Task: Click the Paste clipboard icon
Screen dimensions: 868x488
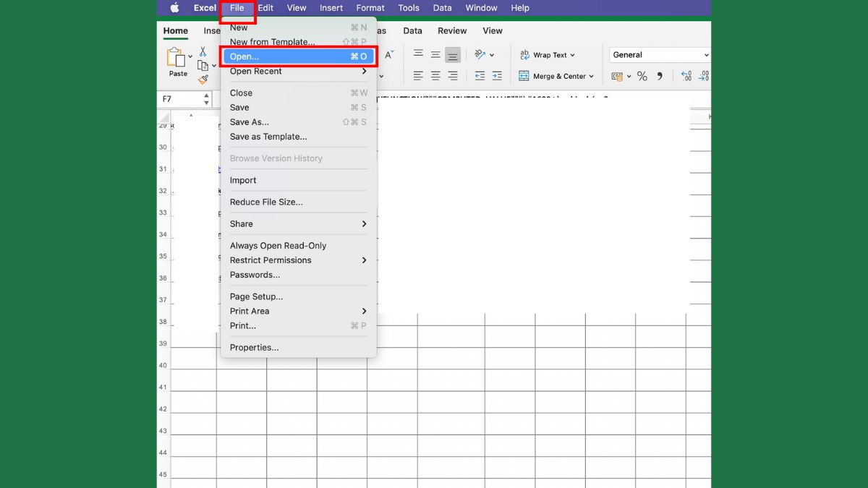Action: click(176, 57)
